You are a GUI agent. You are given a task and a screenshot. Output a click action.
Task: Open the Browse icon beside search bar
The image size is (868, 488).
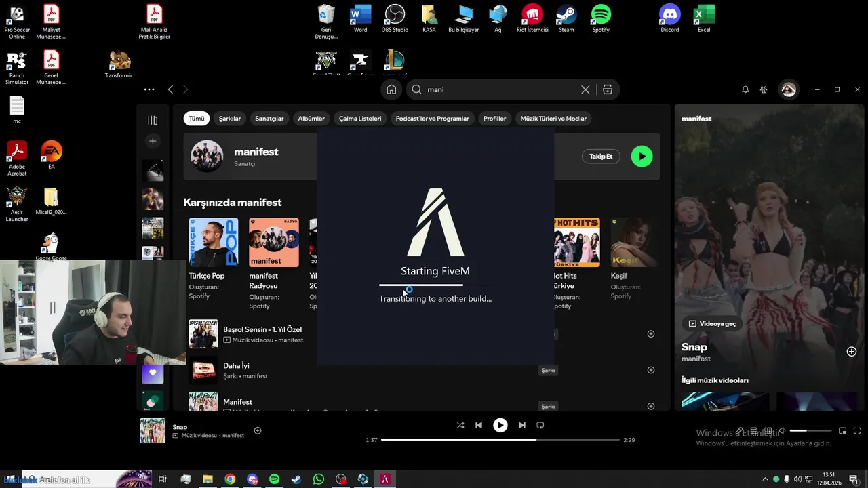tap(608, 89)
